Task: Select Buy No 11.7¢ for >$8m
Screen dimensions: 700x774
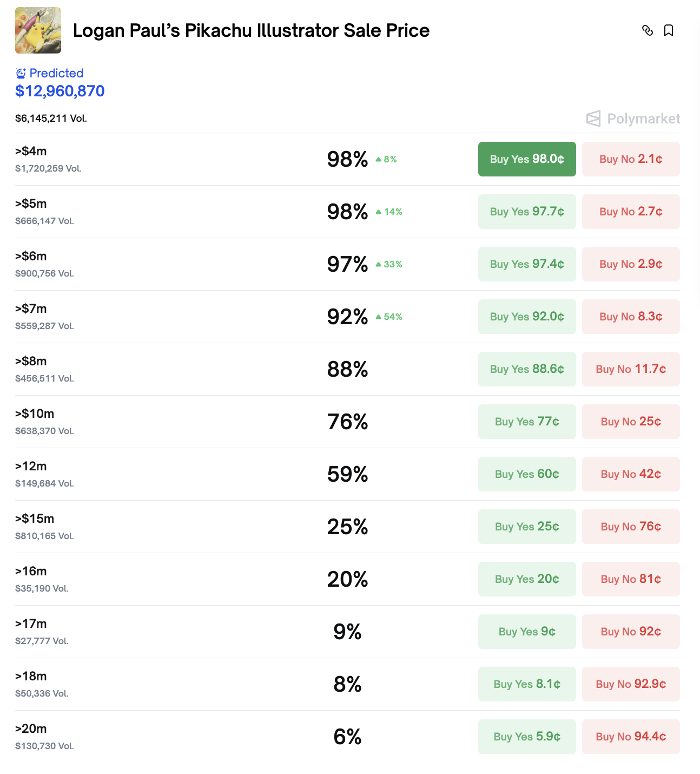Action: pos(631,369)
